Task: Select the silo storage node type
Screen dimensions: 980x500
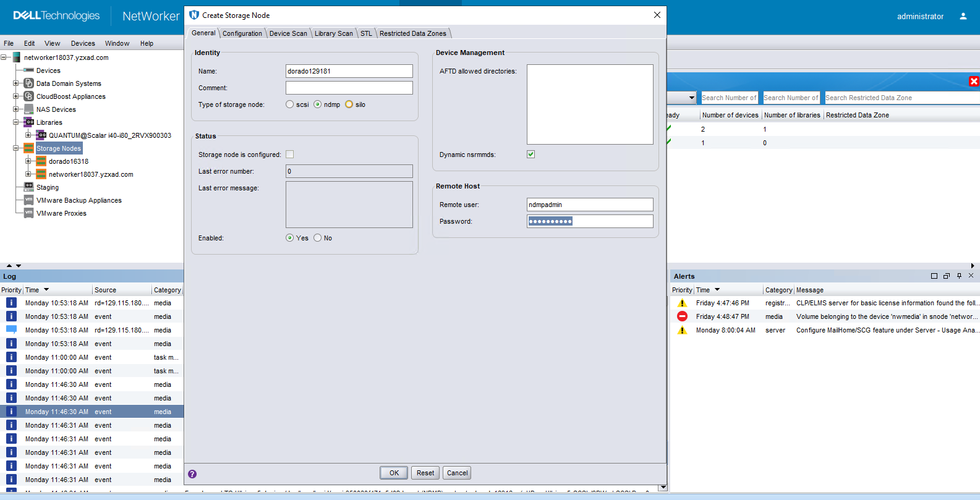Action: click(349, 104)
